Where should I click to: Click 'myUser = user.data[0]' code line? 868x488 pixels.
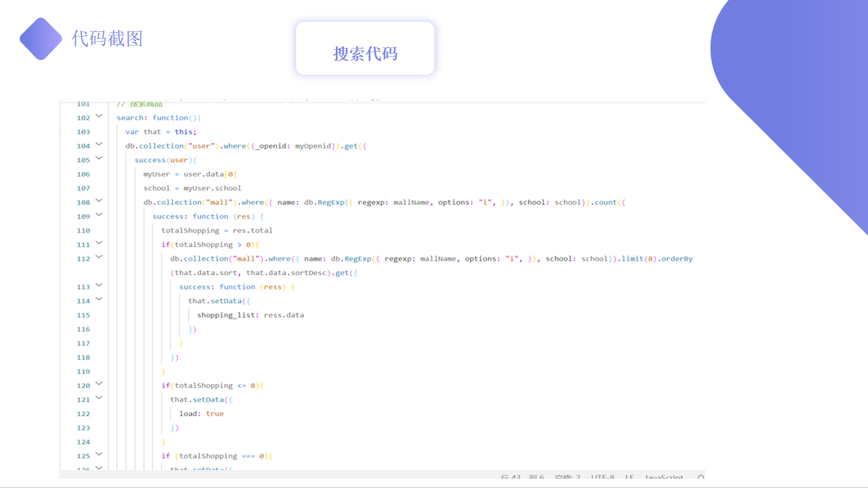[x=190, y=175]
